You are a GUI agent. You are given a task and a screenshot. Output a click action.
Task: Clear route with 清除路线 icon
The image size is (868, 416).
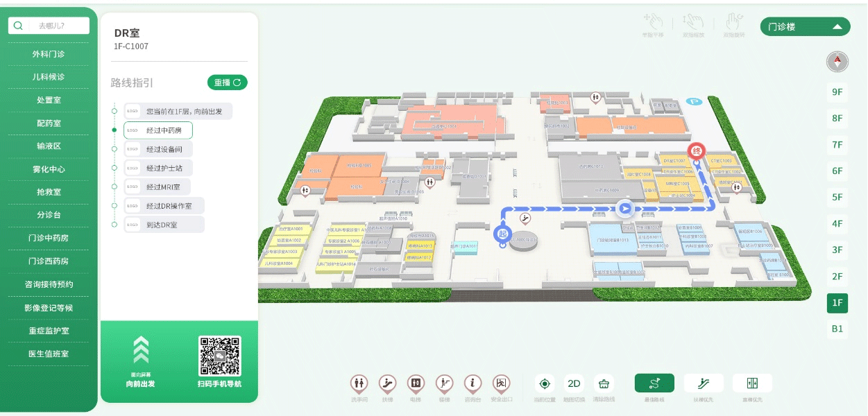604,383
